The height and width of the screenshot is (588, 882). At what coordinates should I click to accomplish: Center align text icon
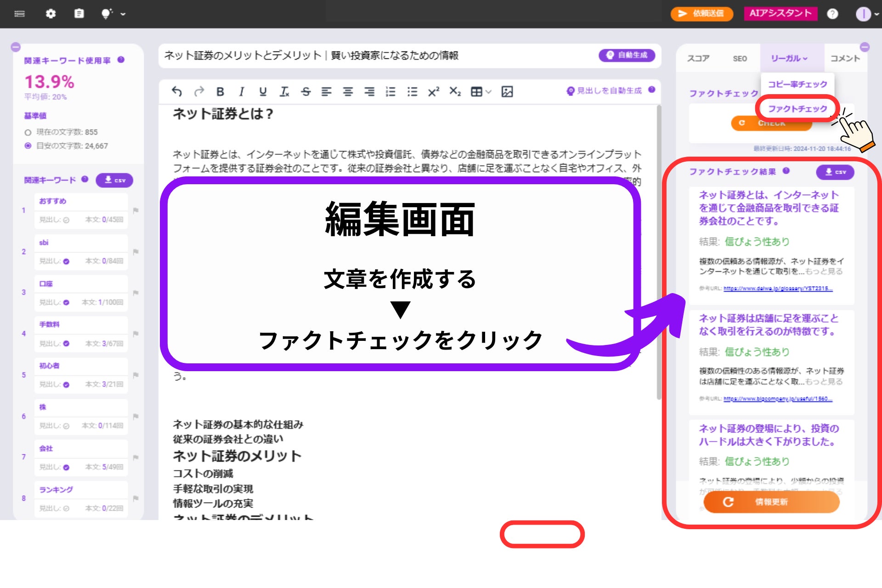(x=348, y=91)
